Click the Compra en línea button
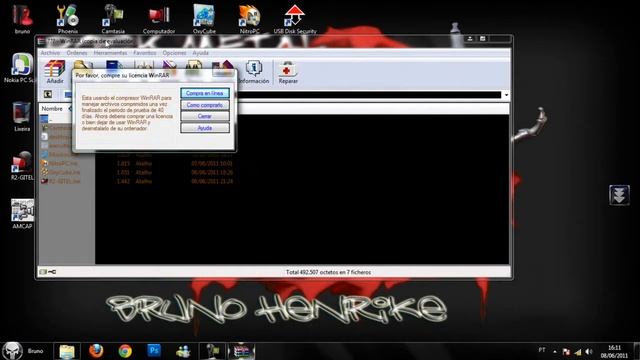Viewport: 640px width, 360px height. [204, 93]
